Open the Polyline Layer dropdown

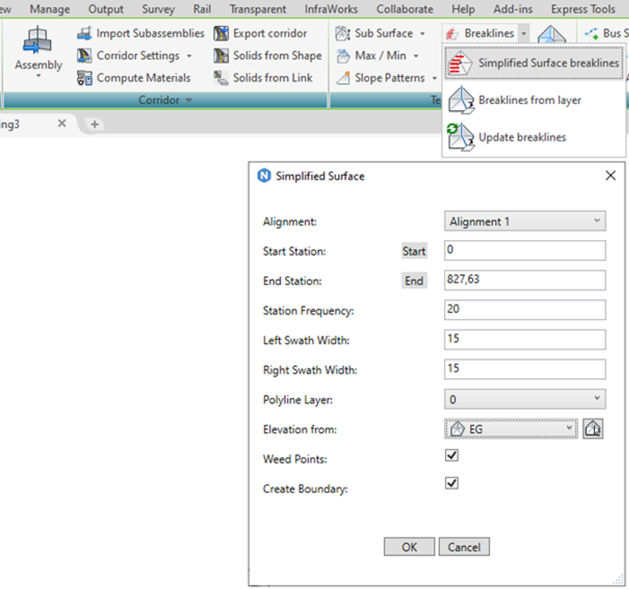[525, 399]
